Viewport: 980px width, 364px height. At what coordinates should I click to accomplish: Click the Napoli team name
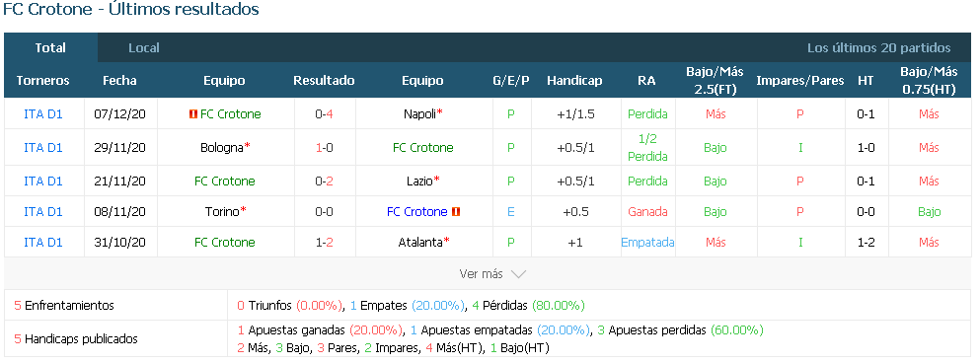coord(420,114)
